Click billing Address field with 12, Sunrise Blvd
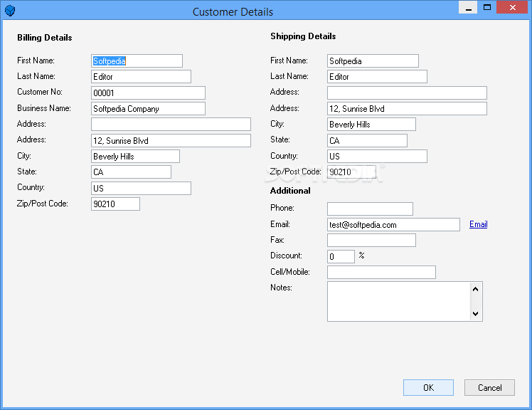 pyautogui.click(x=171, y=140)
